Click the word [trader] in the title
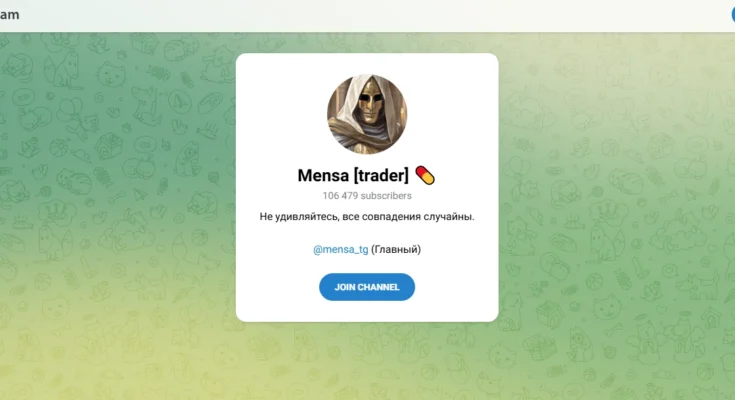The height and width of the screenshot is (400, 735). [x=381, y=175]
